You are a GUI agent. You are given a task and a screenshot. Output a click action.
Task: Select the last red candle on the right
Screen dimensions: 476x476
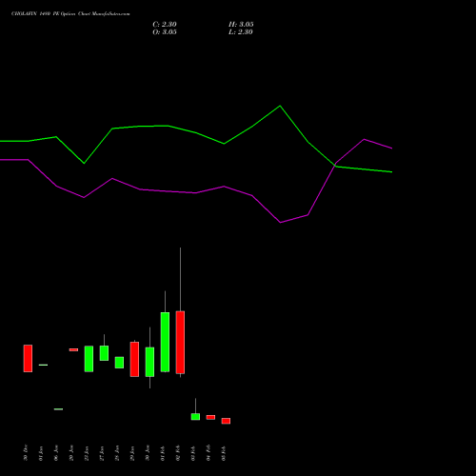(226, 421)
